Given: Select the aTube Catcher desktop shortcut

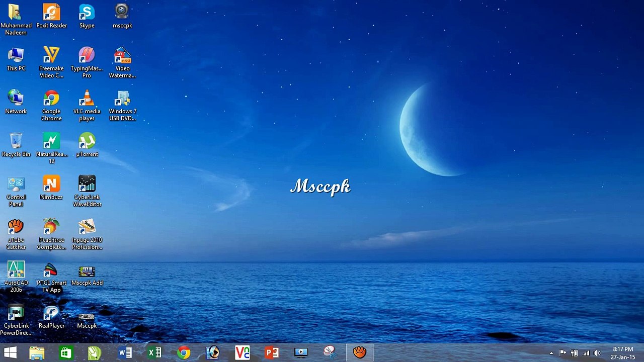Looking at the screenshot, I should 16,234.
